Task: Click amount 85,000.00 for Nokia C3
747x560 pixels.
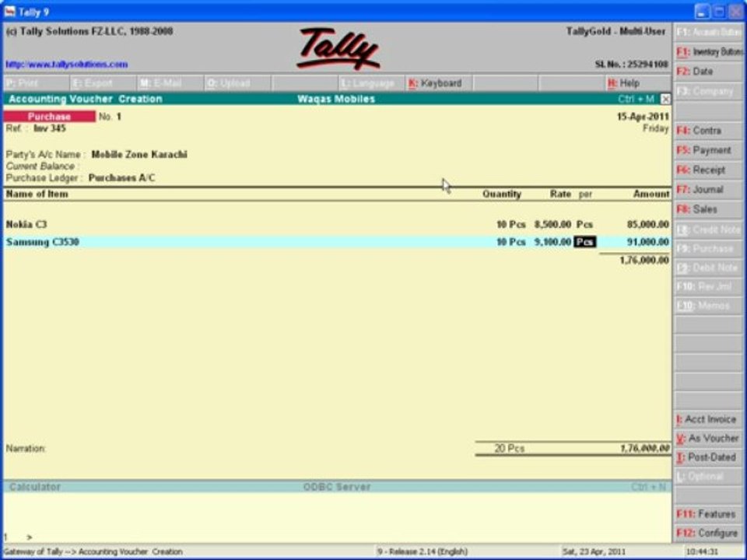Action: (648, 224)
